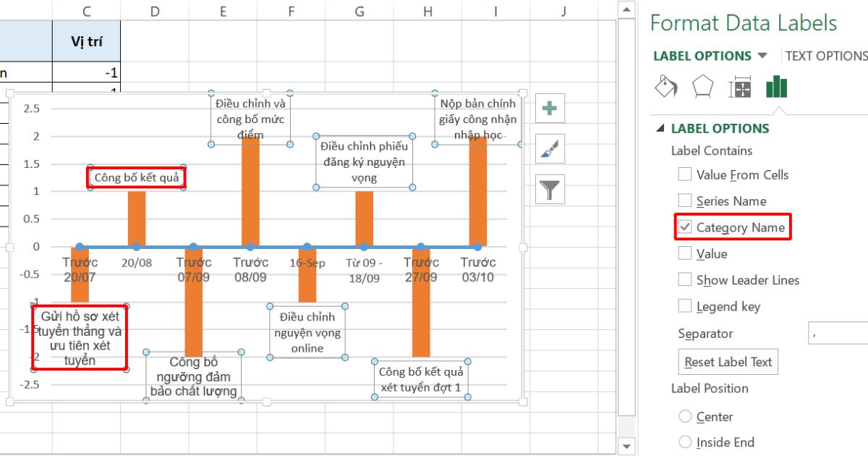The width and height of the screenshot is (868, 456).
Task: Enable the Series Name checkbox
Action: (x=683, y=200)
